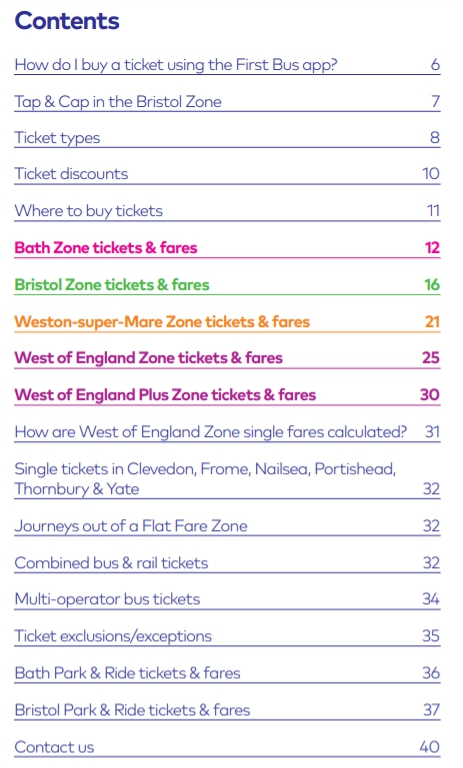Open How are West of England Zone single fares calculated?

(227, 432)
